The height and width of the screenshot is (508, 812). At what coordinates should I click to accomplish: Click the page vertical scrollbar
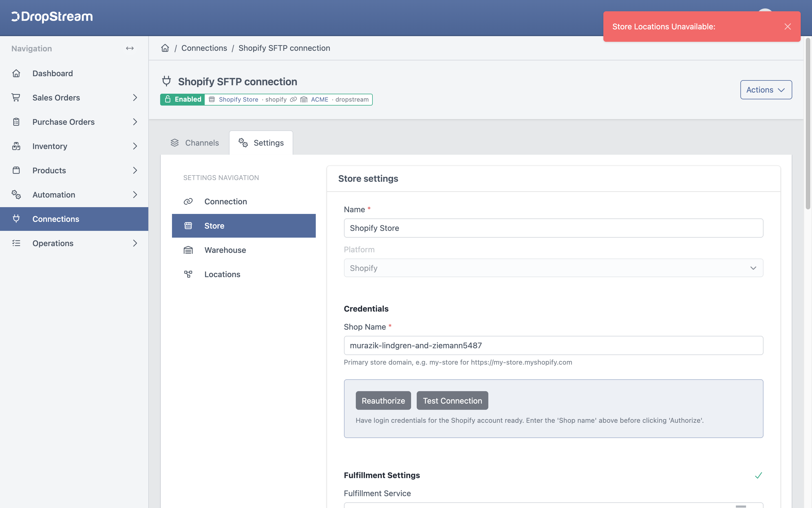point(808,124)
